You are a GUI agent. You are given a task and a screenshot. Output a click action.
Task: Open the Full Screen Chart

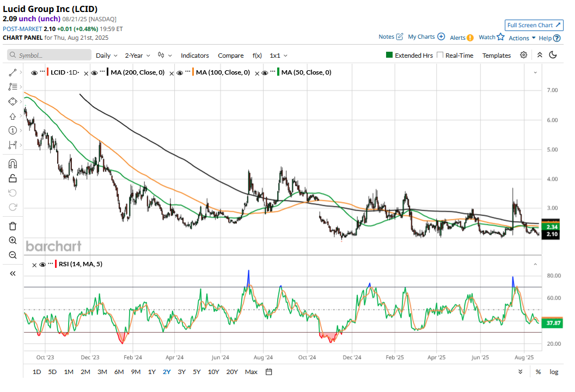(x=534, y=25)
